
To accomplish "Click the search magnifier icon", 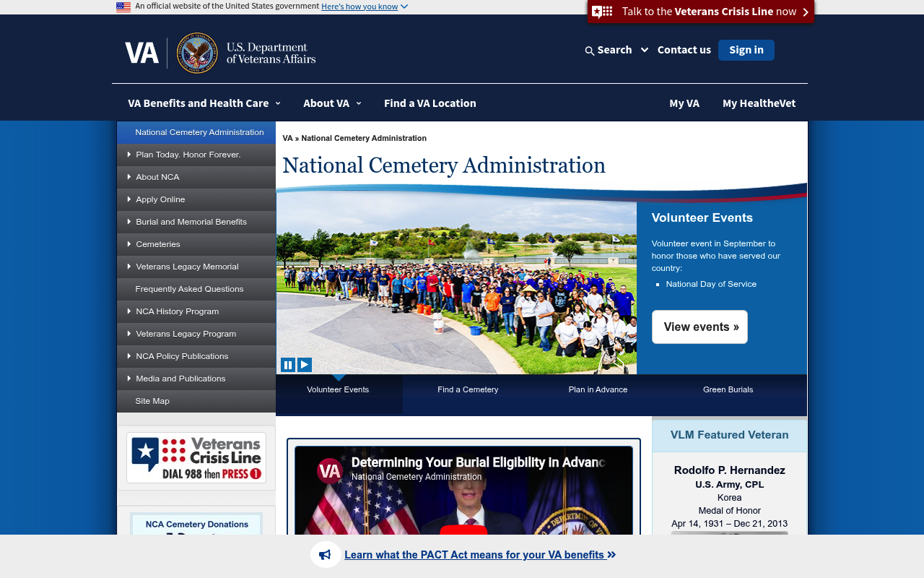I will (590, 51).
